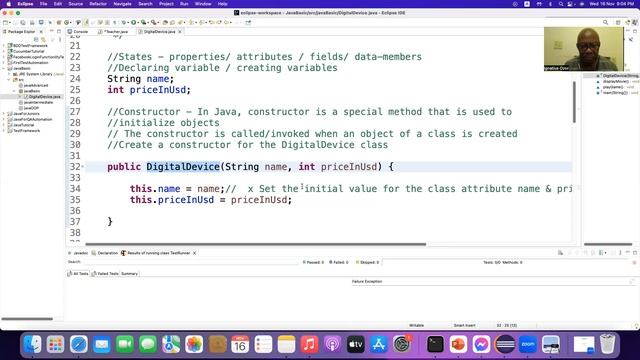Image resolution: width=640 pixels, height=360 pixels.
Task: Expand the BDDTestFramework project
Action: click(4, 46)
